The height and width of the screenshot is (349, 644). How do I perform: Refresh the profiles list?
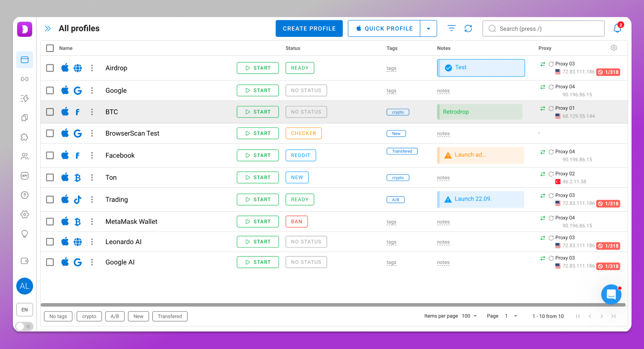click(x=468, y=28)
